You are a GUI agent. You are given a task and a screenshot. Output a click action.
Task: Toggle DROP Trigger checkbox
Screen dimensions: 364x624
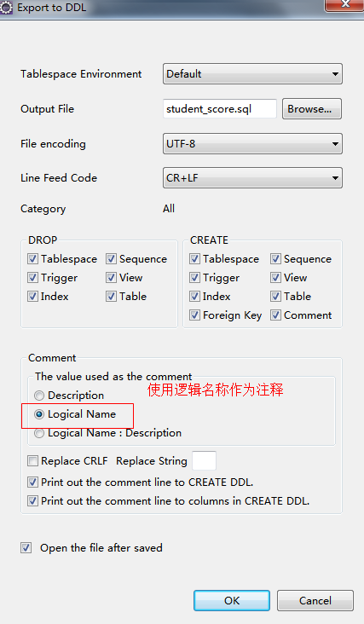[x=32, y=278]
